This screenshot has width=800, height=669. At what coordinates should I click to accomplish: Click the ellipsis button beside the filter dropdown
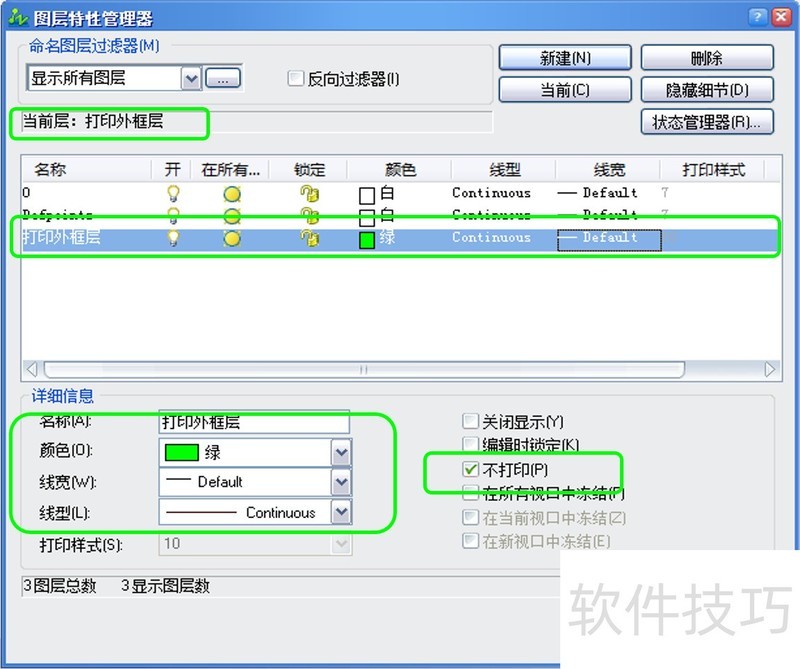point(223,79)
